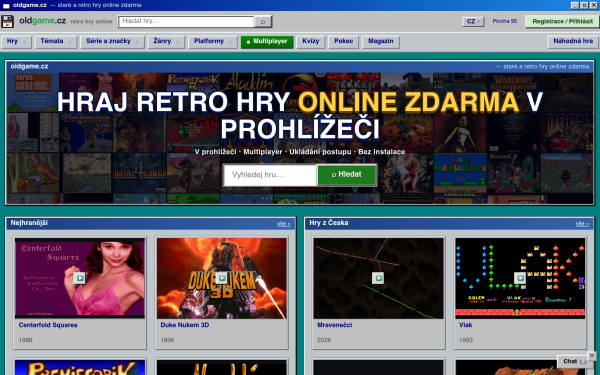This screenshot has width=600, height=375.
Task: Open the Centerfold Squares title link
Action: pyautogui.click(x=48, y=325)
